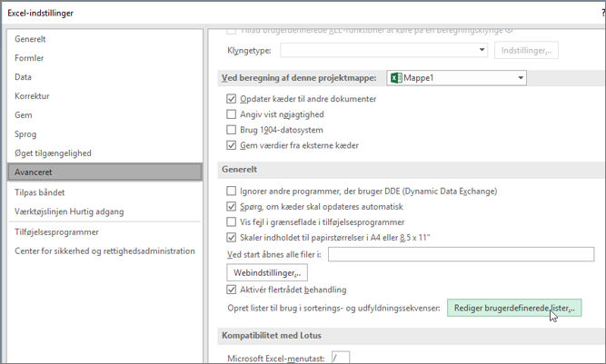
Task: Click the Opret lister til brug label text
Action: pyautogui.click(x=333, y=308)
